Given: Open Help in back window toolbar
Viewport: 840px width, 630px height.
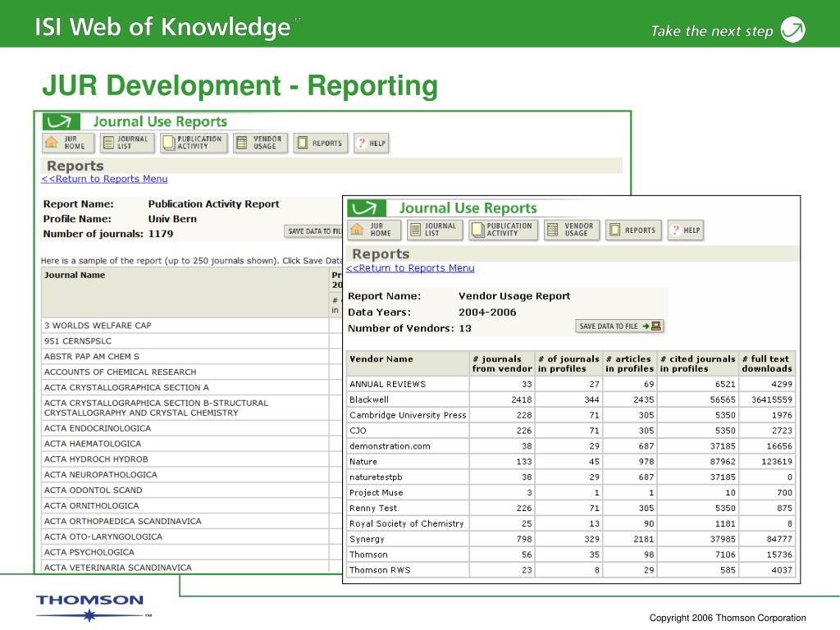Looking at the screenshot, I should pos(372,143).
